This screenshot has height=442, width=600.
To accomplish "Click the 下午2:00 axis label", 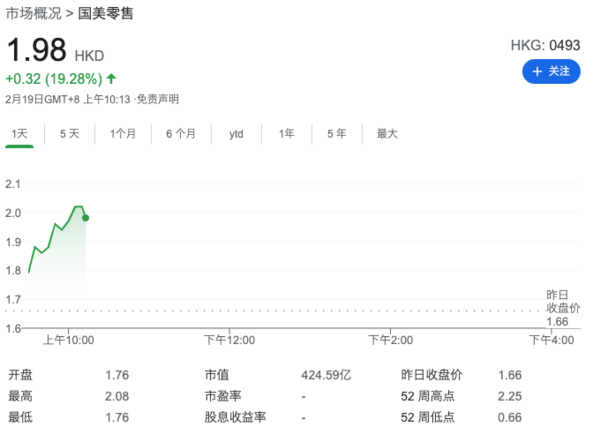I will coord(391,340).
